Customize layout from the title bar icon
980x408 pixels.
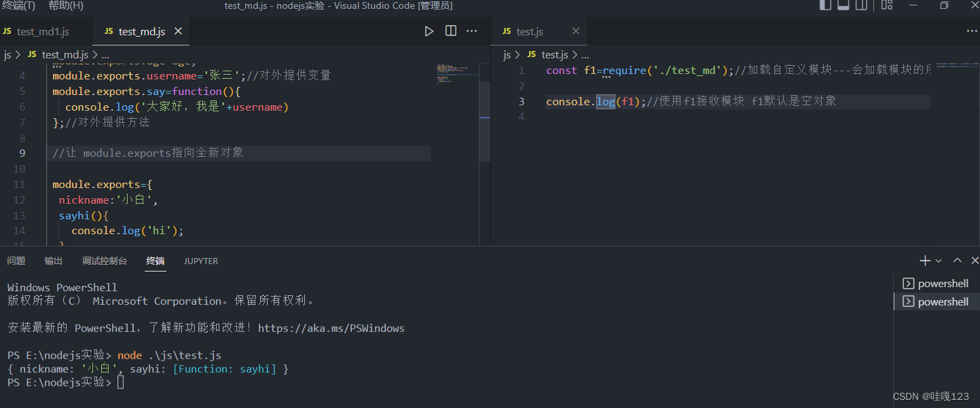coord(886,5)
